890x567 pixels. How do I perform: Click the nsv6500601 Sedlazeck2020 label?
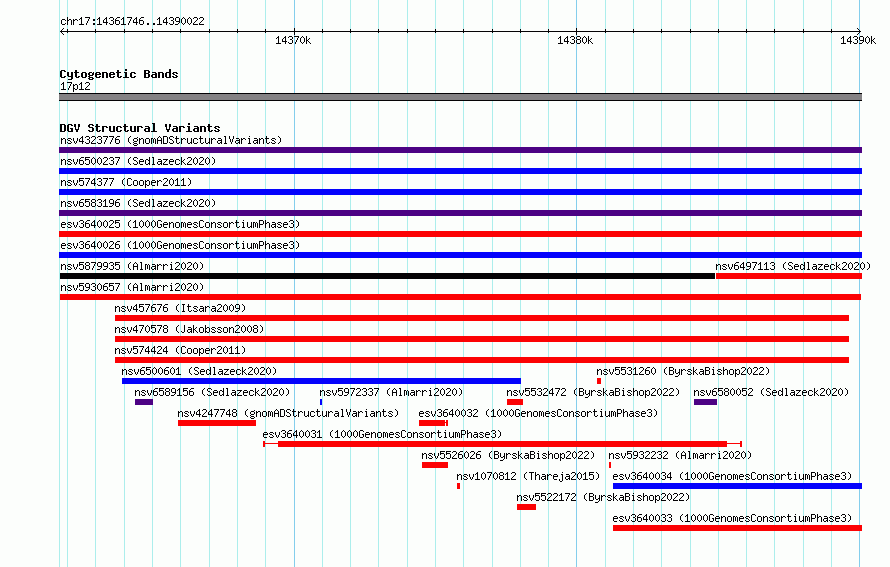[199, 371]
